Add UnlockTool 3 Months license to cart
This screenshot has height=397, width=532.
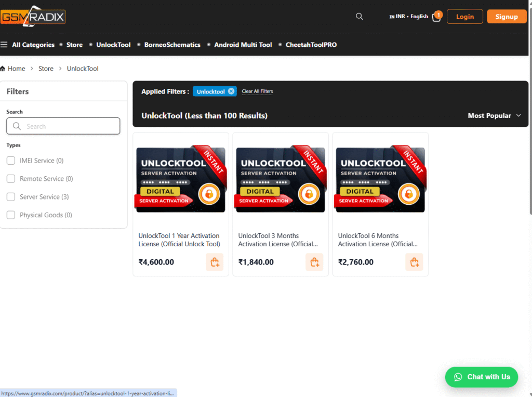pyautogui.click(x=314, y=262)
